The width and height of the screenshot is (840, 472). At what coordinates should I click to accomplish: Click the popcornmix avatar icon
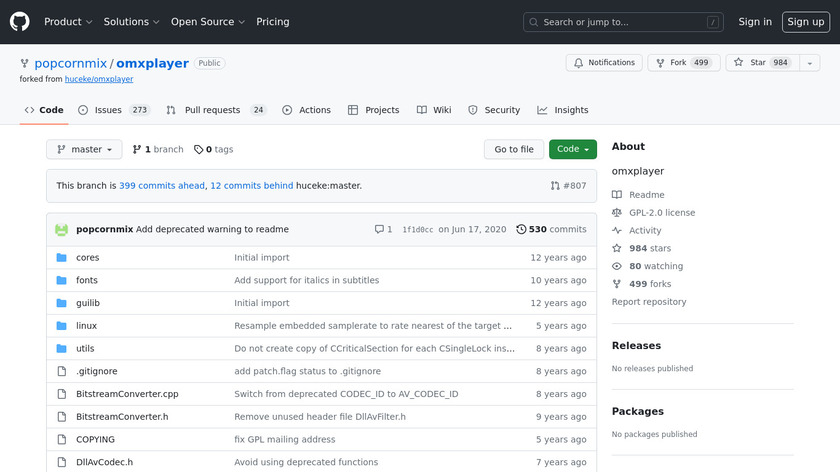[61, 229]
